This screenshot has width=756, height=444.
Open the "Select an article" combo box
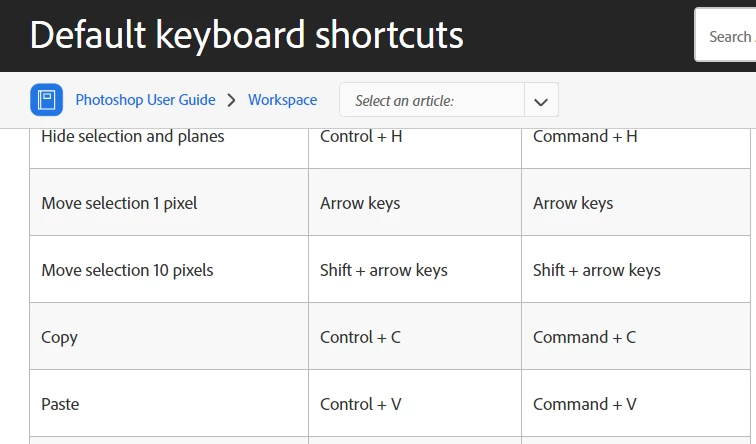[x=432, y=101]
